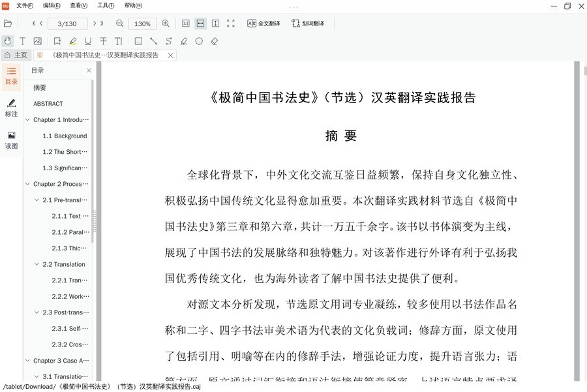Zoom out using the magnifier minus icon
587x392 pixels.
[119, 23]
